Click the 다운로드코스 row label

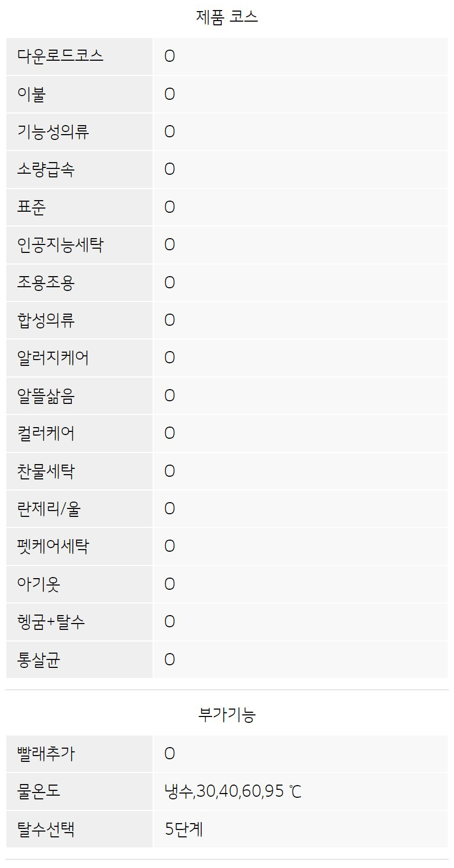[60, 56]
